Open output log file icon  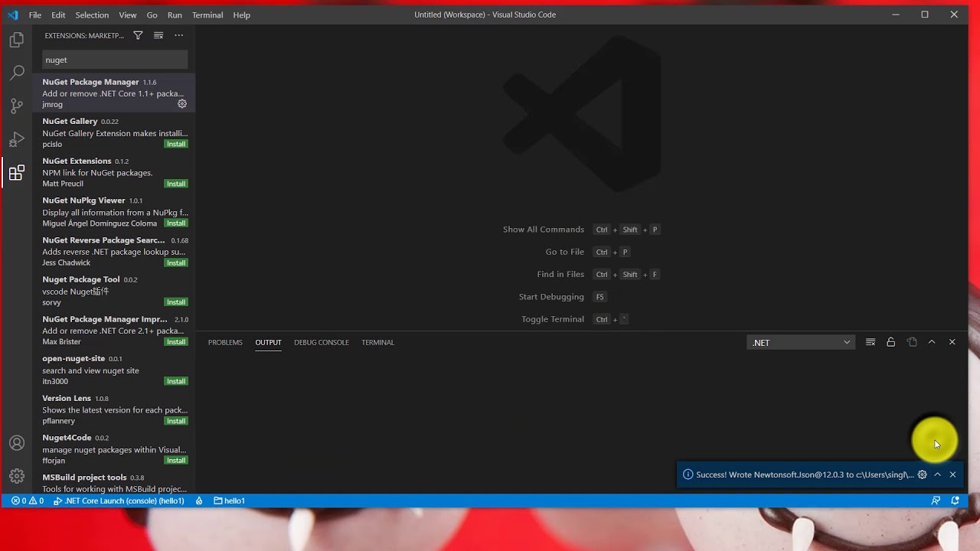[912, 342]
